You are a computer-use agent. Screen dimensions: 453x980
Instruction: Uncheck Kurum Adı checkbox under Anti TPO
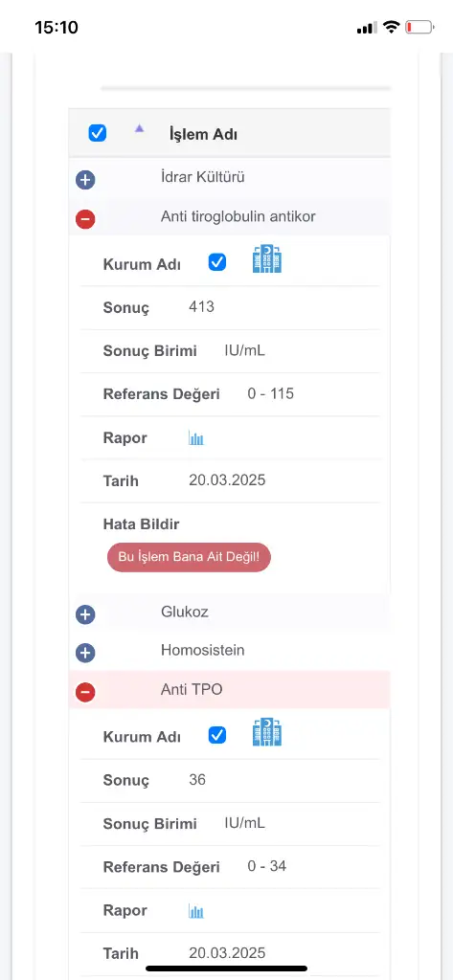pyautogui.click(x=217, y=736)
